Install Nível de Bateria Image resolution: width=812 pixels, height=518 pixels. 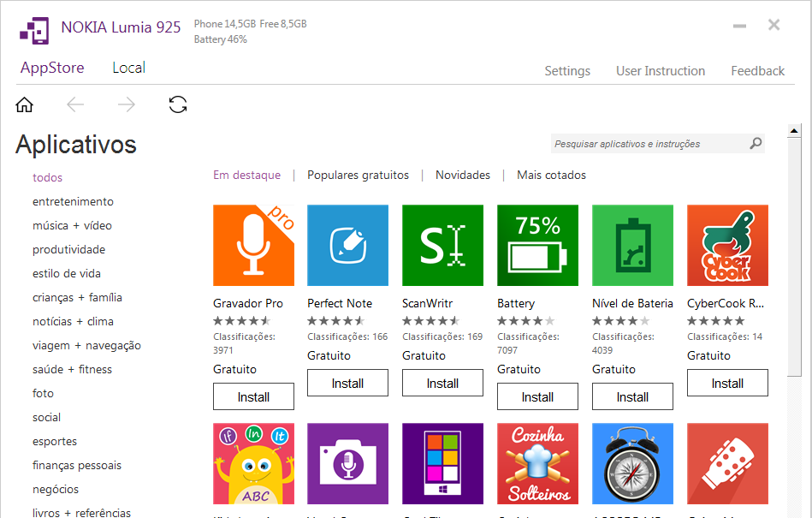pos(633,396)
